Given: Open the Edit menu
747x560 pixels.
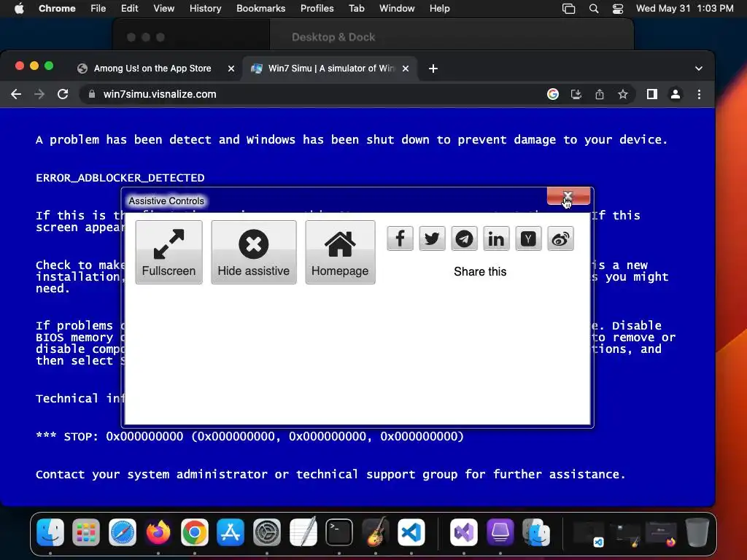Looking at the screenshot, I should (x=129, y=9).
